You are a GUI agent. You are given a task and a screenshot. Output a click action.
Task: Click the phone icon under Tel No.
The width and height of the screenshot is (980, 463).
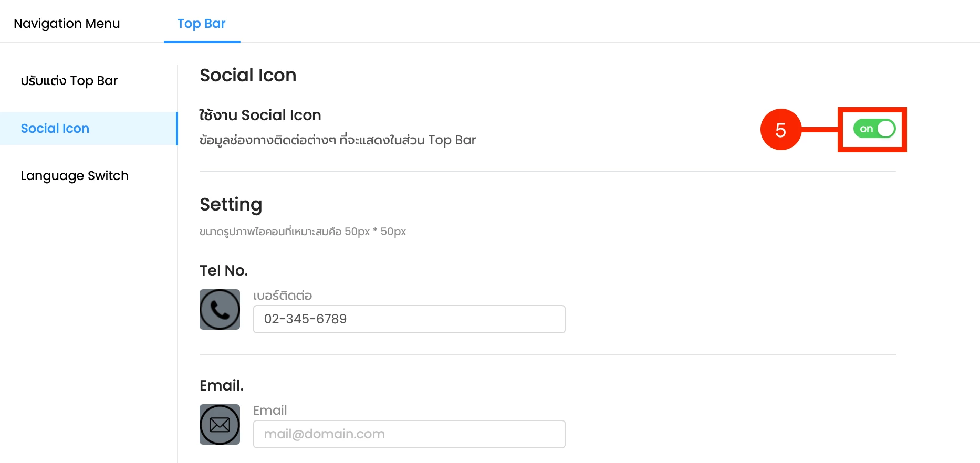(x=220, y=309)
